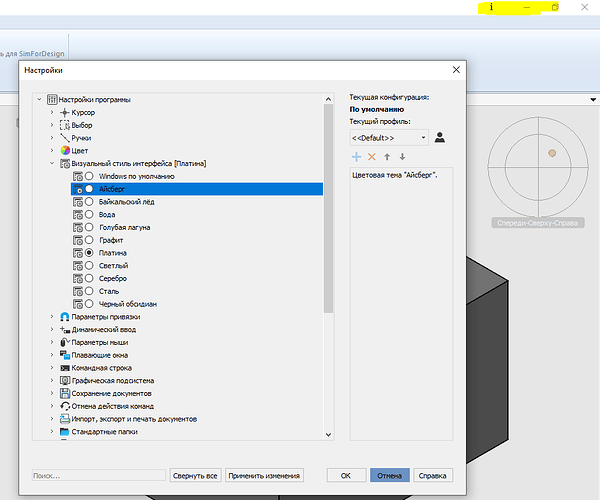
Task: Select the Платина theme radio button
Action: [x=89, y=252]
